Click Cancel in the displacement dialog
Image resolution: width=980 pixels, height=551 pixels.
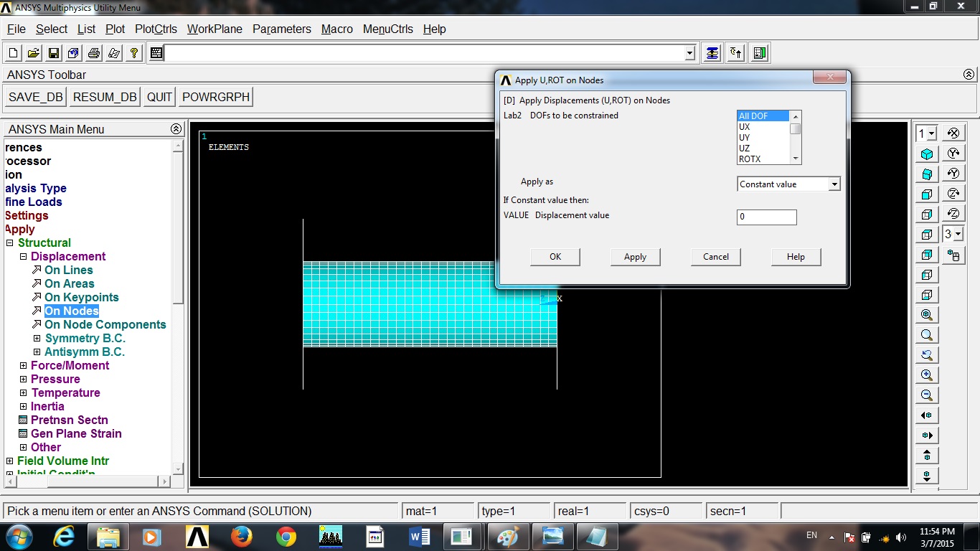point(715,257)
